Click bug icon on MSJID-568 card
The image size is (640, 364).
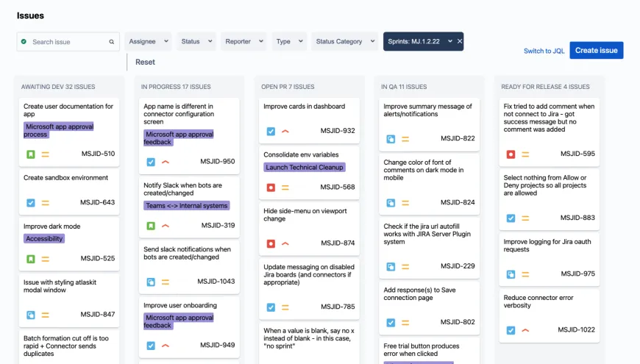coord(271,187)
